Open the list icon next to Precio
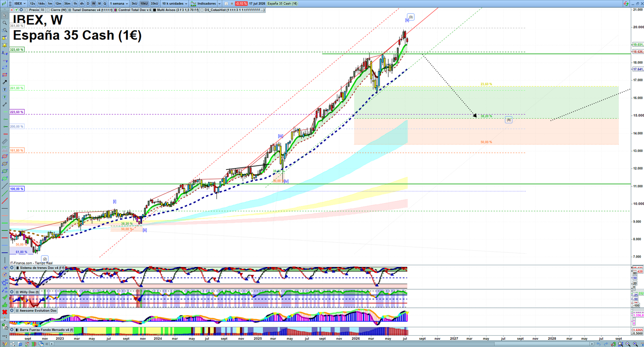This screenshot has height=347, width=644. tap(43, 10)
